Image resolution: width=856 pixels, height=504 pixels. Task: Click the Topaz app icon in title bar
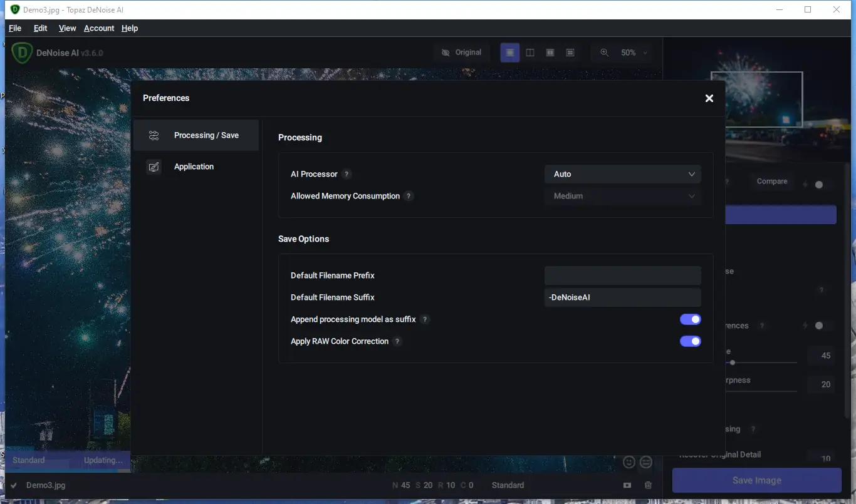[15, 9]
